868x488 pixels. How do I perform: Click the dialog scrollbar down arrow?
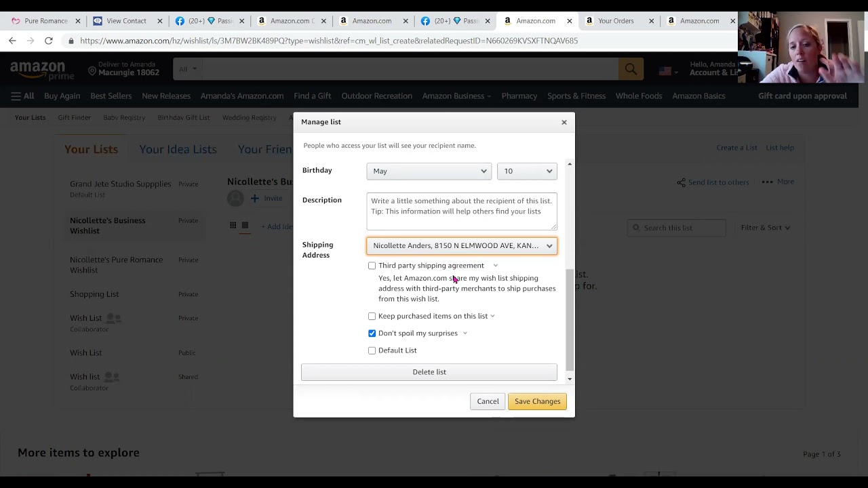[x=570, y=379]
